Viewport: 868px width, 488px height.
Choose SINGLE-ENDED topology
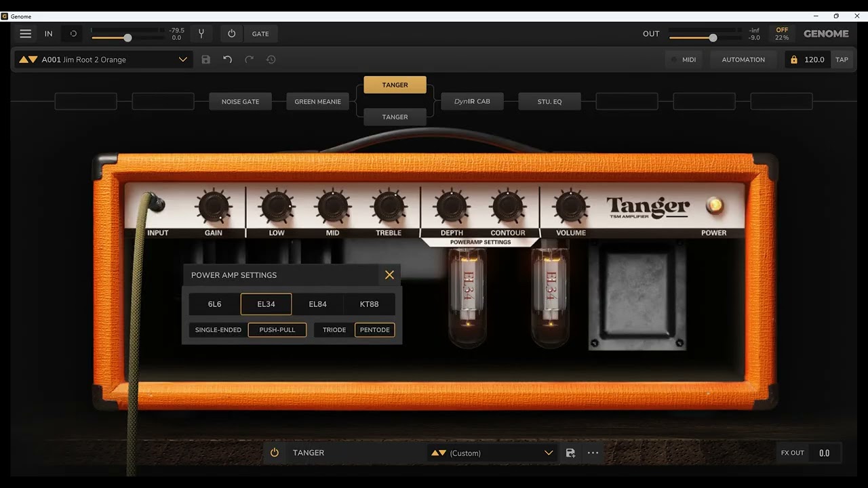[x=218, y=330]
